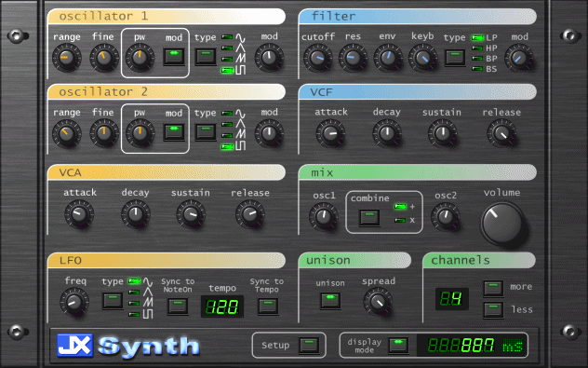This screenshot has width=588, height=368.
Task: Enable the LFO Sync to Tempo switch
Action: coord(268,306)
